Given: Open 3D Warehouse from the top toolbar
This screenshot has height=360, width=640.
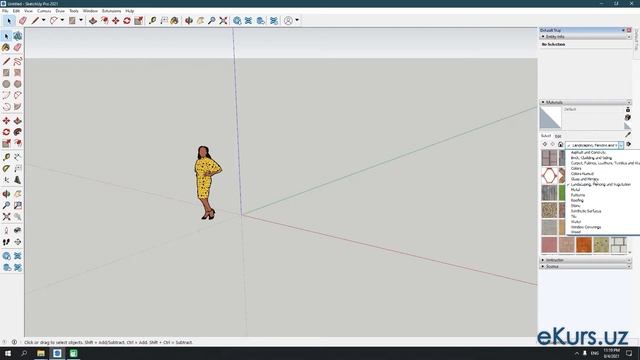Looking at the screenshot, I should click(x=237, y=20).
